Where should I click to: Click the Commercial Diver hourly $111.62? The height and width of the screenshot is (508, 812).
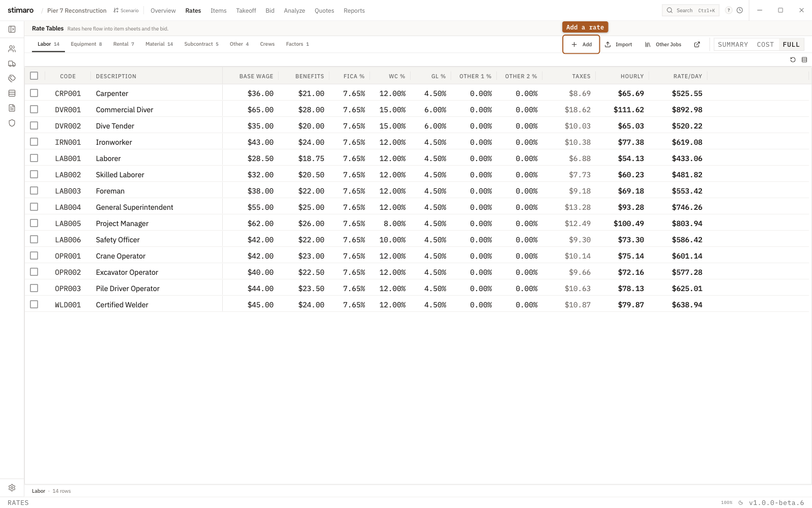pyautogui.click(x=628, y=110)
